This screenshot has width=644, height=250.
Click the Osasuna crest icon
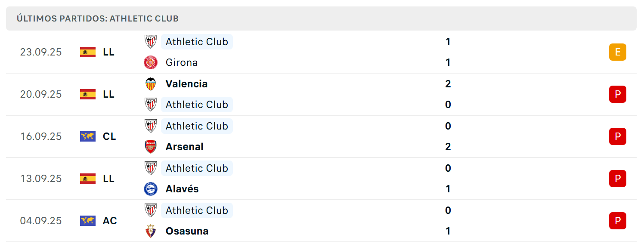[151, 231]
